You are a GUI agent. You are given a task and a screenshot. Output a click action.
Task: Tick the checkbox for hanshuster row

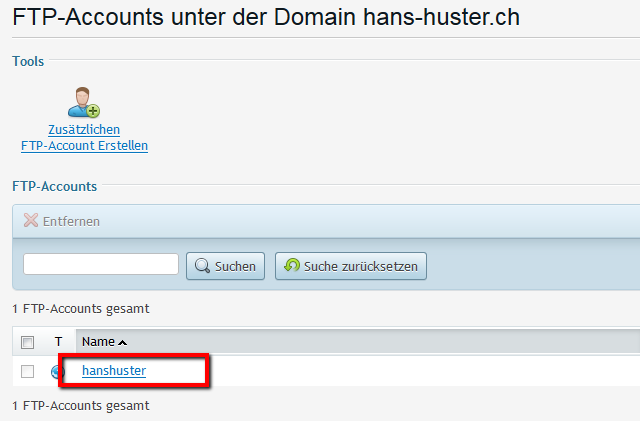pyautogui.click(x=28, y=371)
